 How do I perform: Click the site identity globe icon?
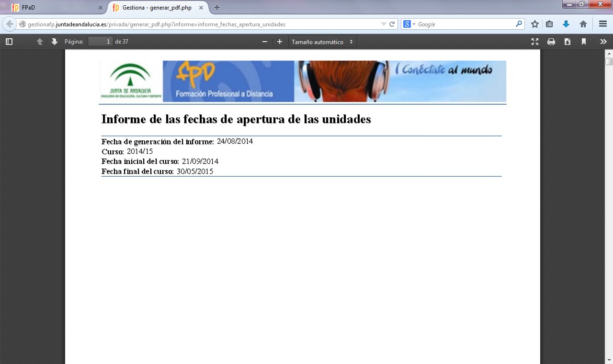point(22,24)
